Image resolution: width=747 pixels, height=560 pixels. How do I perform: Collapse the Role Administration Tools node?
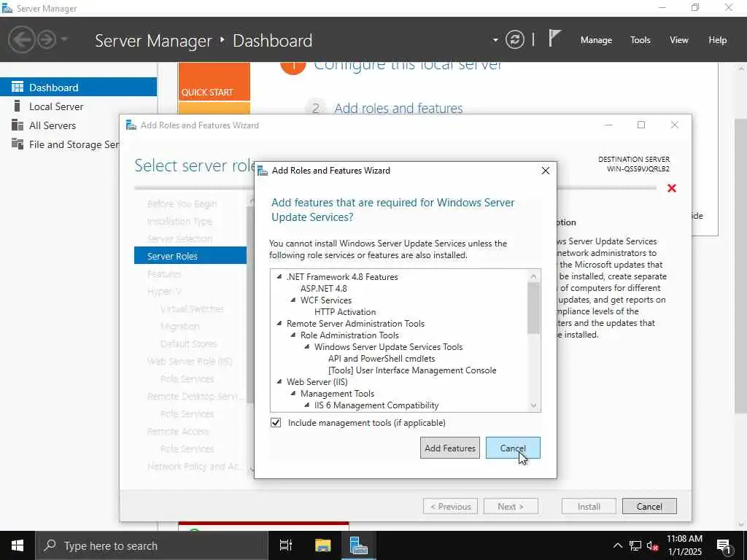coord(293,335)
